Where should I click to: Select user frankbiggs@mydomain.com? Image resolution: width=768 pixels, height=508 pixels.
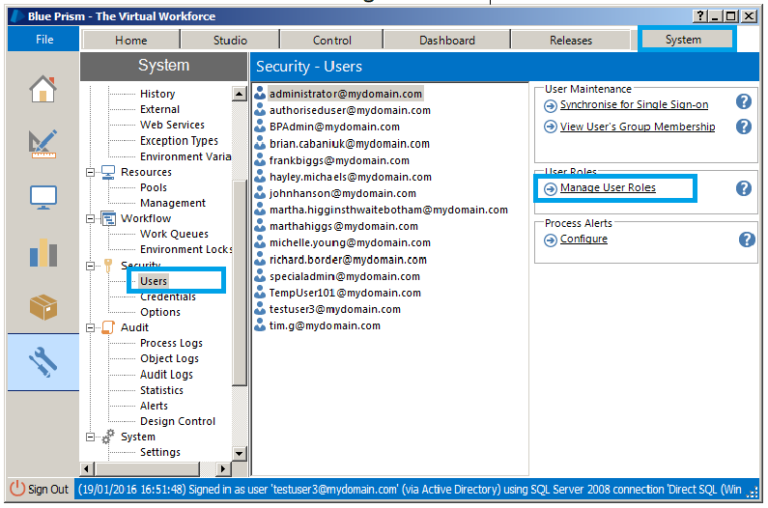point(339,160)
